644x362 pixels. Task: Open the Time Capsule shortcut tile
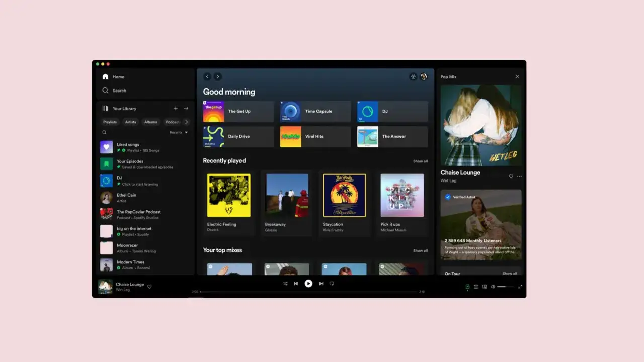pyautogui.click(x=315, y=111)
